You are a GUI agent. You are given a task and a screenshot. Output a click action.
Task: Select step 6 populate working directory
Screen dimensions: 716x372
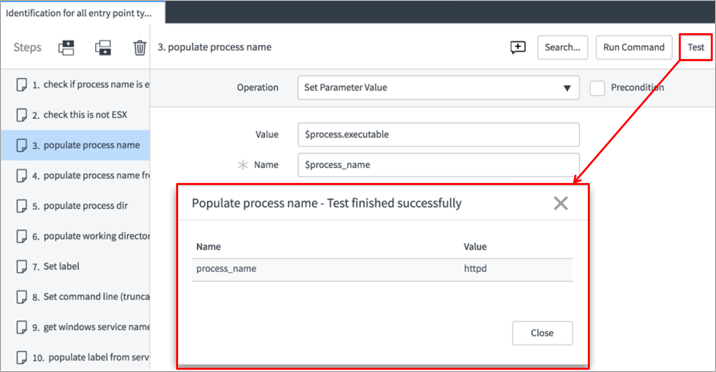(x=75, y=236)
